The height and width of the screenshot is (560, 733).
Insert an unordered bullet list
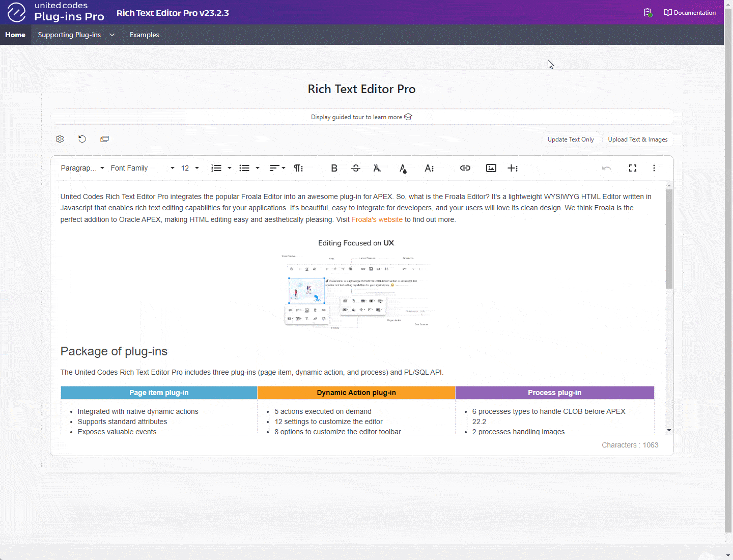point(244,168)
